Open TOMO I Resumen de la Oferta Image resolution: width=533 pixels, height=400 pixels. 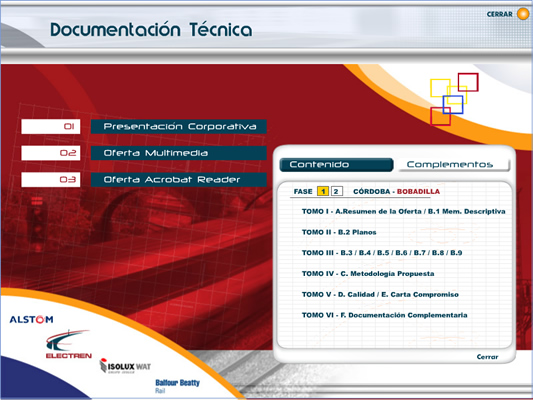403,211
